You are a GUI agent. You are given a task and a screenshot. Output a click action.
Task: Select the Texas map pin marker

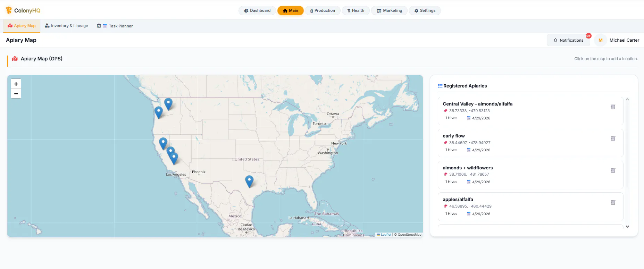pos(249,182)
